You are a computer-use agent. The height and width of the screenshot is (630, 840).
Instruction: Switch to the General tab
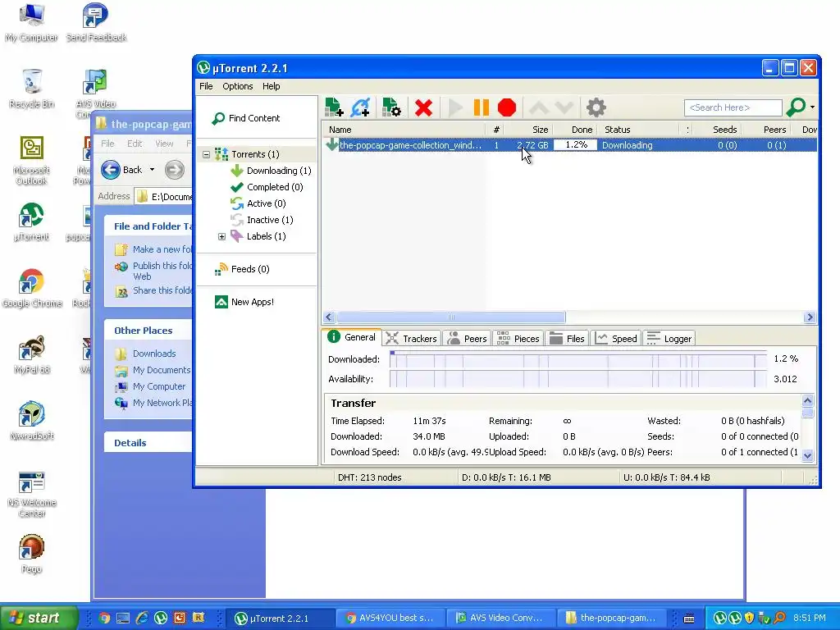pos(351,337)
